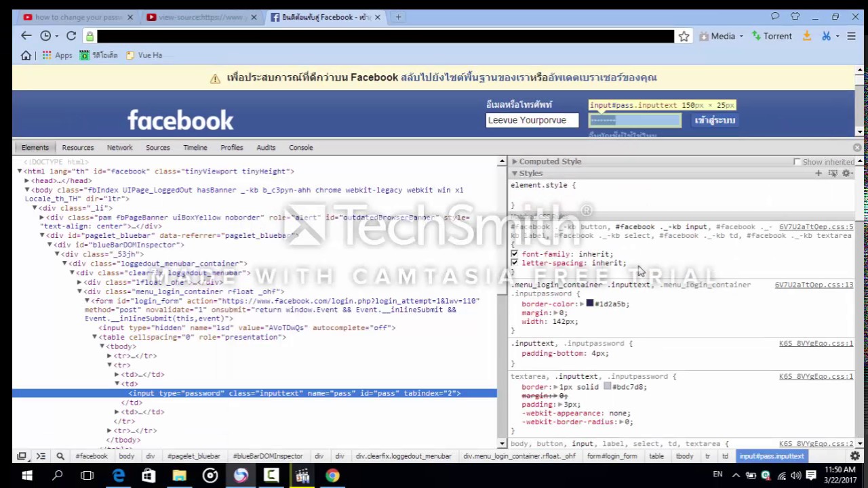Open Google Chrome from the taskbar
The image size is (868, 488).
pyautogui.click(x=332, y=476)
